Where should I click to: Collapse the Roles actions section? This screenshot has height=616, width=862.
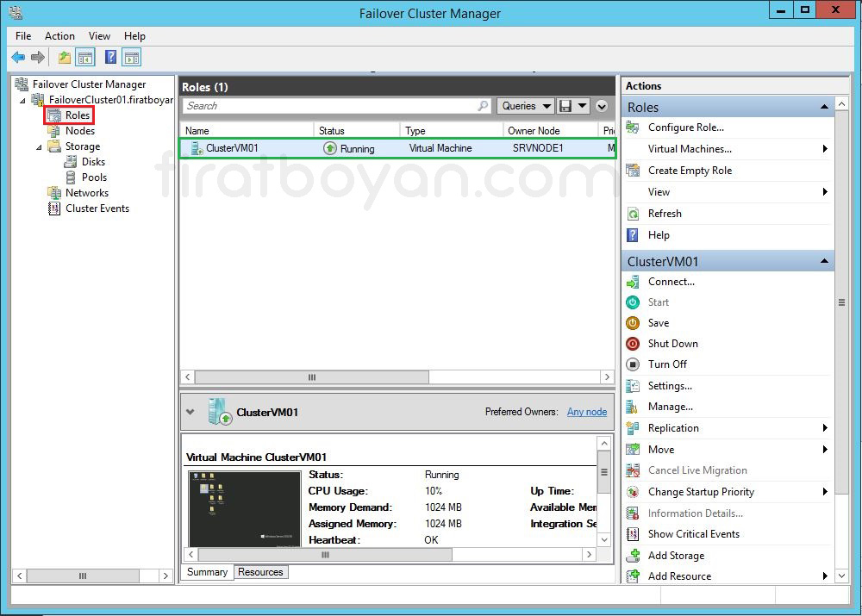(824, 107)
